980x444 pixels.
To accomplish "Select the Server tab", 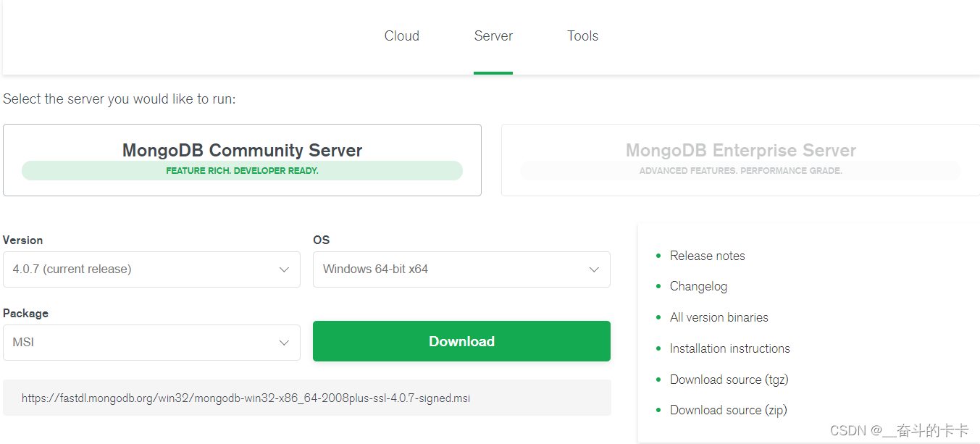I will click(493, 36).
